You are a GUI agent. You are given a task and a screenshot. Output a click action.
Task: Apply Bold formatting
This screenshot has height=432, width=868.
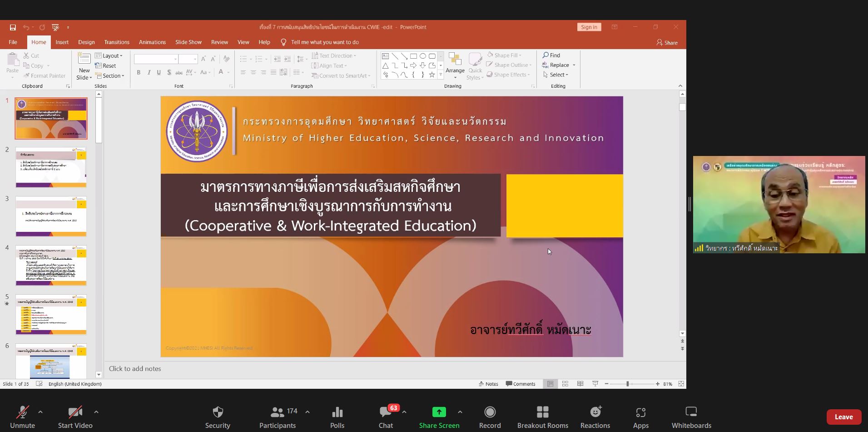click(x=139, y=72)
